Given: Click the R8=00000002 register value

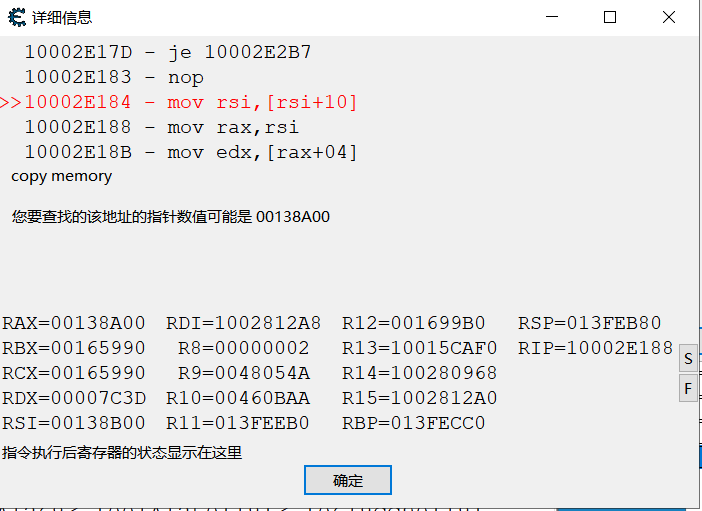Looking at the screenshot, I should tap(244, 348).
